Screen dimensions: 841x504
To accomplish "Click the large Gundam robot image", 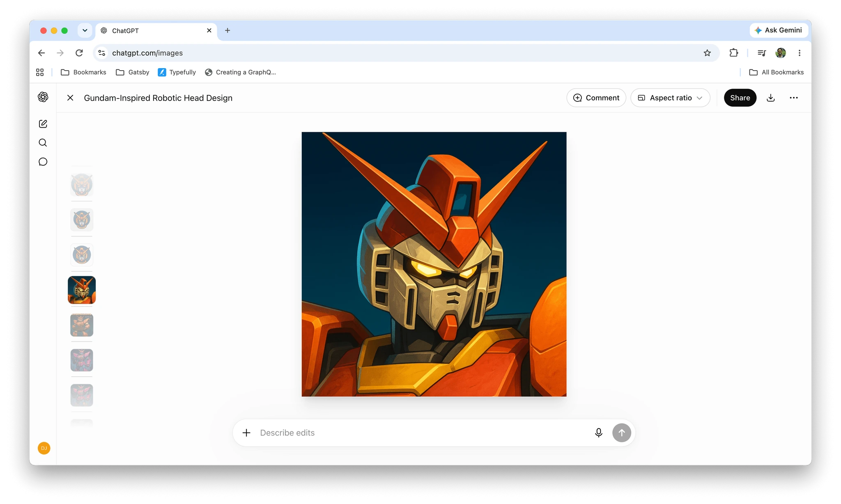I will [x=434, y=264].
